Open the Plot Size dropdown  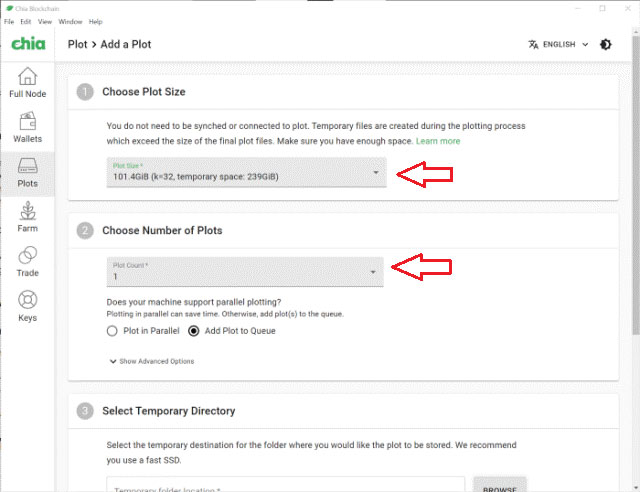click(x=247, y=172)
